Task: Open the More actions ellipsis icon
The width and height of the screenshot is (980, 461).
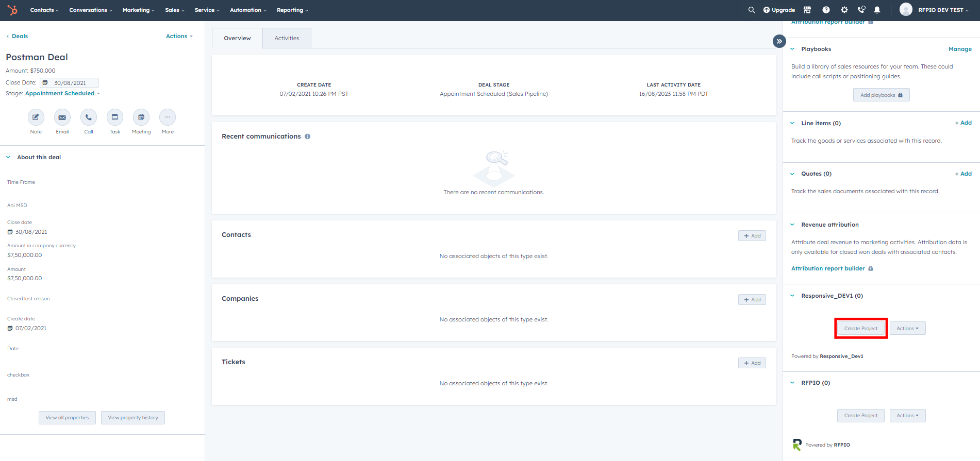Action: (x=168, y=117)
